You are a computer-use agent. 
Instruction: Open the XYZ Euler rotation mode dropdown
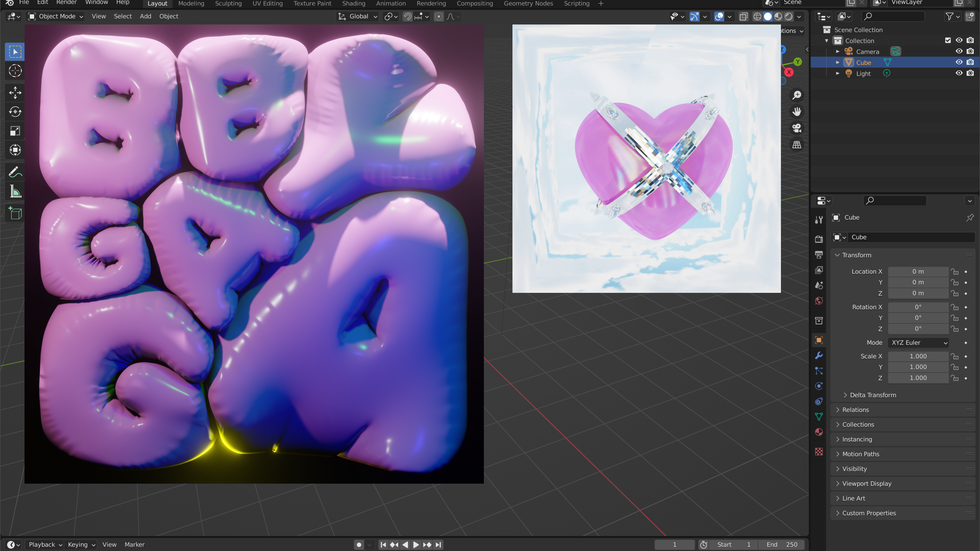tap(918, 343)
